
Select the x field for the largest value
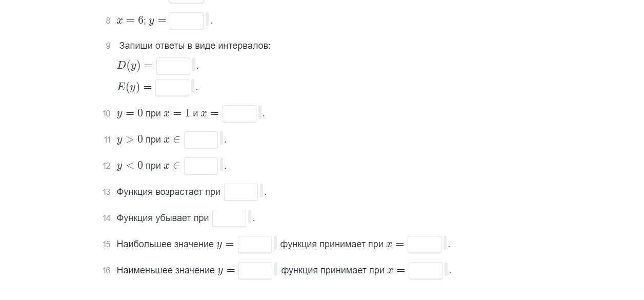pyautogui.click(x=425, y=245)
